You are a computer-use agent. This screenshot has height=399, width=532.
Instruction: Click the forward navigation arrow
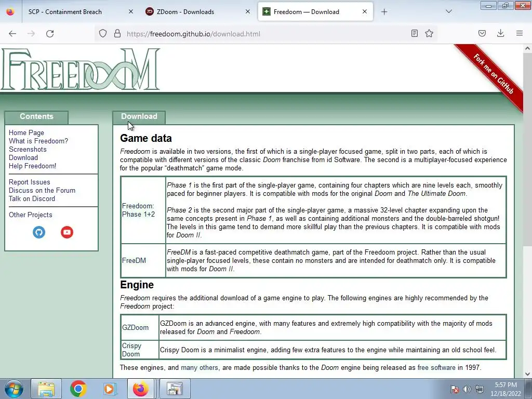(x=31, y=34)
